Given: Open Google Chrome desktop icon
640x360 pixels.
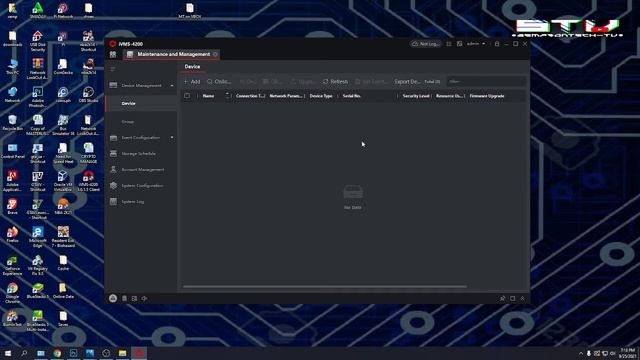Looking at the screenshot, I should 12,293.
